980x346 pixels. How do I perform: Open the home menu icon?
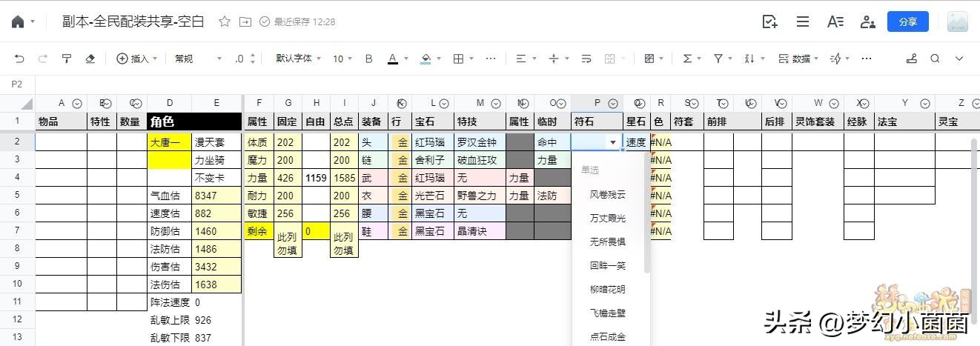[19, 22]
